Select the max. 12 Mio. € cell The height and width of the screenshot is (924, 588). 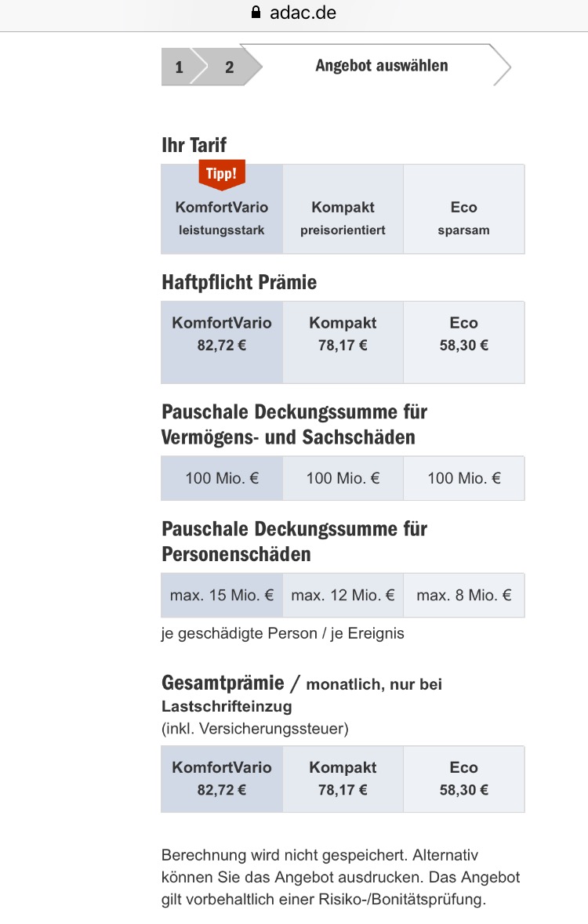pyautogui.click(x=343, y=595)
